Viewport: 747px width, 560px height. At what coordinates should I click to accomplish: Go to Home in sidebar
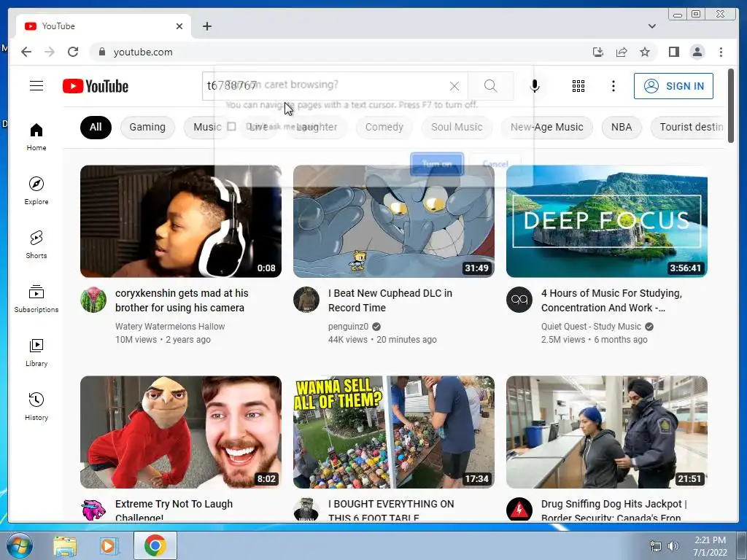(36, 137)
